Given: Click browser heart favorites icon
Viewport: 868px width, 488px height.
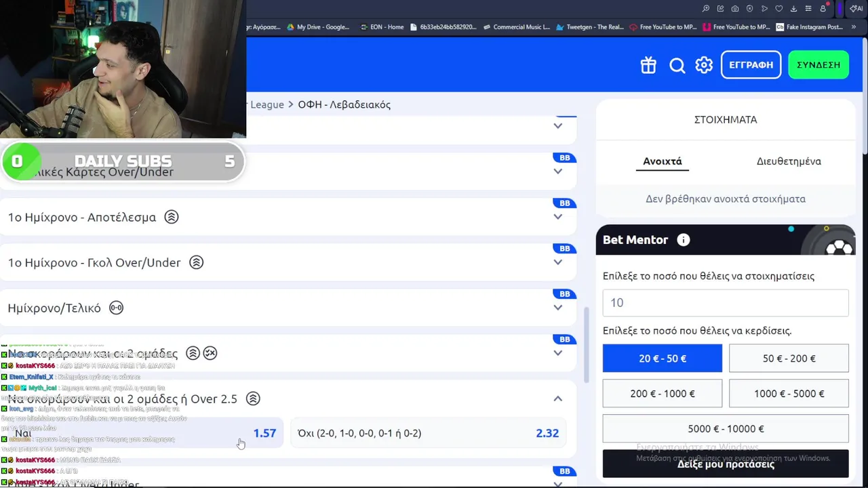Looking at the screenshot, I should [778, 9].
